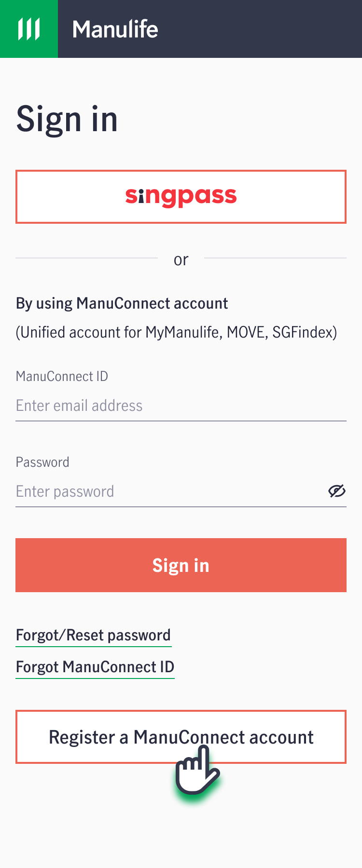Screen dimensions: 362x868
Task: Click the green Manulife logo icon
Action: tap(29, 29)
